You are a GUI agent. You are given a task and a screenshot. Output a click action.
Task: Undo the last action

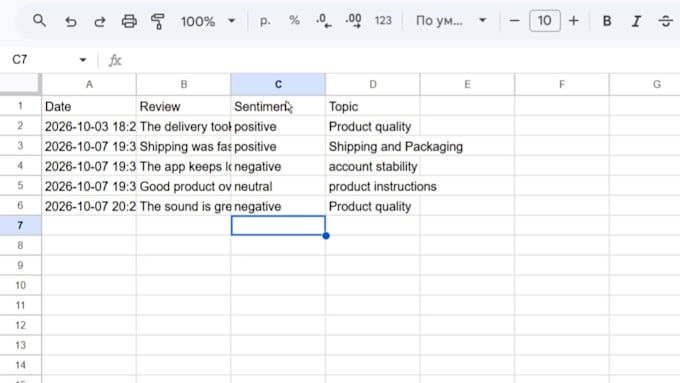pos(71,21)
